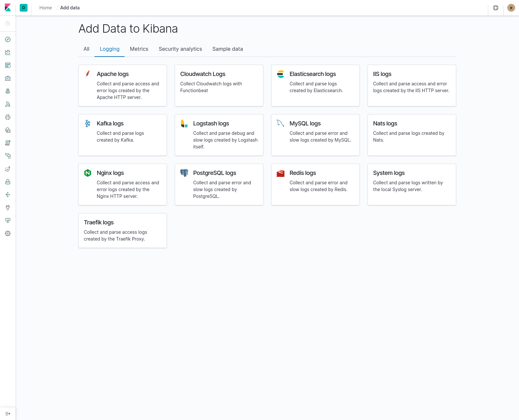519x420 pixels.
Task: Open Discover using the compass icon
Action: [x=8, y=39]
